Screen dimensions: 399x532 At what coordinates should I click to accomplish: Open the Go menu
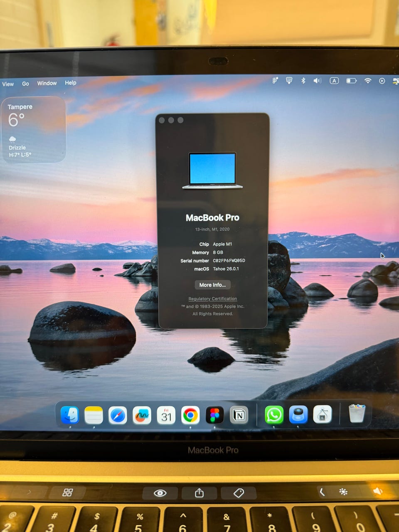pyautogui.click(x=25, y=84)
